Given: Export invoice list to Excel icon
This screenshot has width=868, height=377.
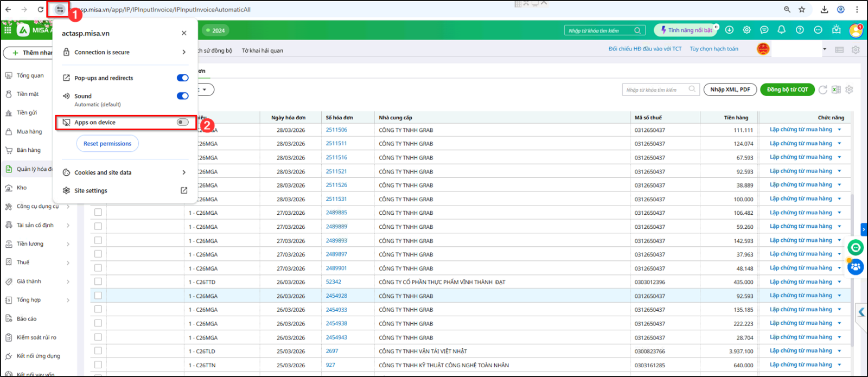Looking at the screenshot, I should click(836, 90).
